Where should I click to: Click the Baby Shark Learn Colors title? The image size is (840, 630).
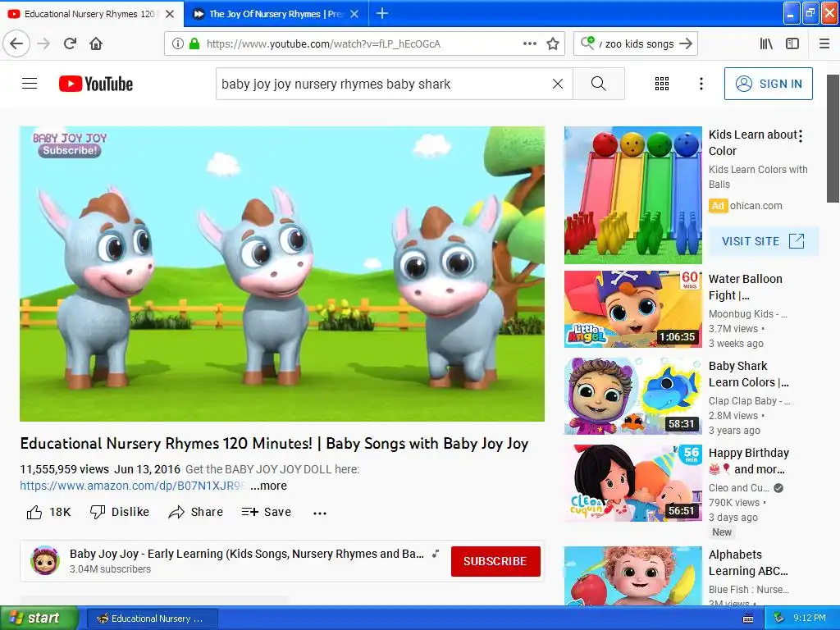[x=748, y=374]
